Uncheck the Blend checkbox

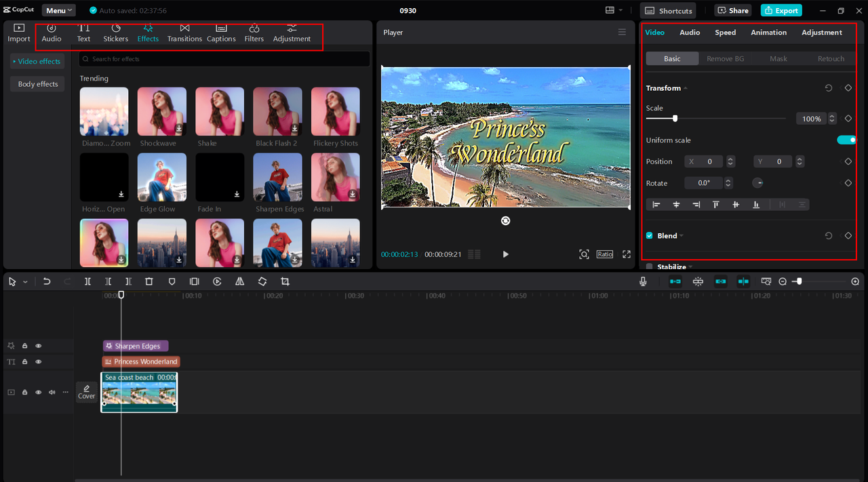pos(650,235)
